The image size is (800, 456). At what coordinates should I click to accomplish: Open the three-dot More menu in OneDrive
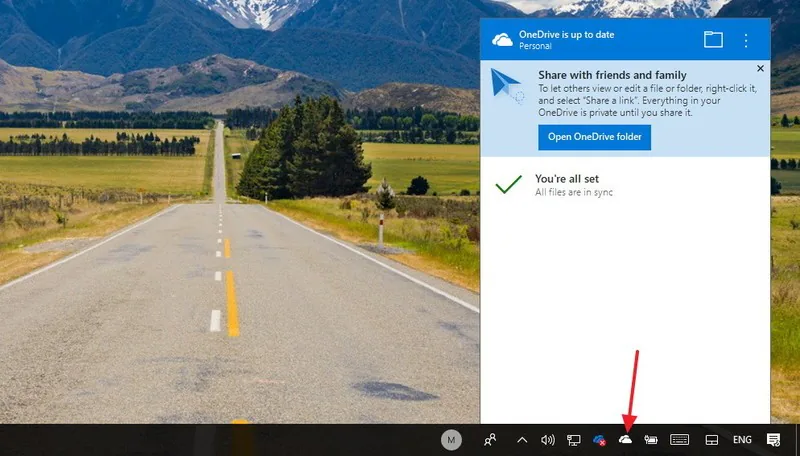point(745,40)
